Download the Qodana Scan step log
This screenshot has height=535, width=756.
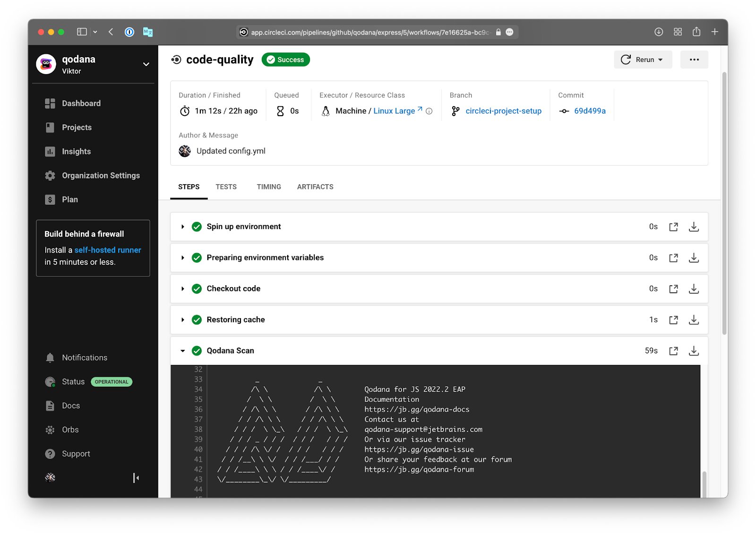[694, 350]
